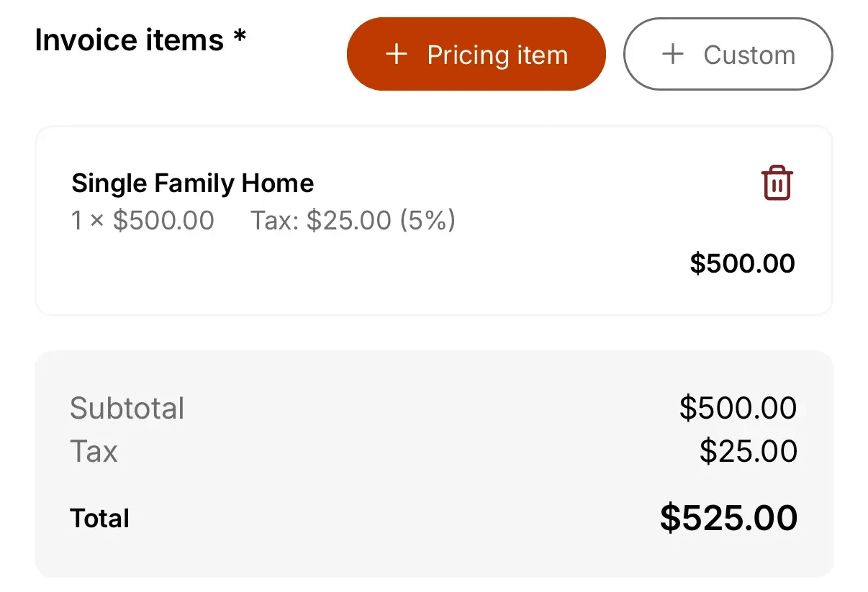Click the 1 × $500.00 quantity text

[143, 220]
